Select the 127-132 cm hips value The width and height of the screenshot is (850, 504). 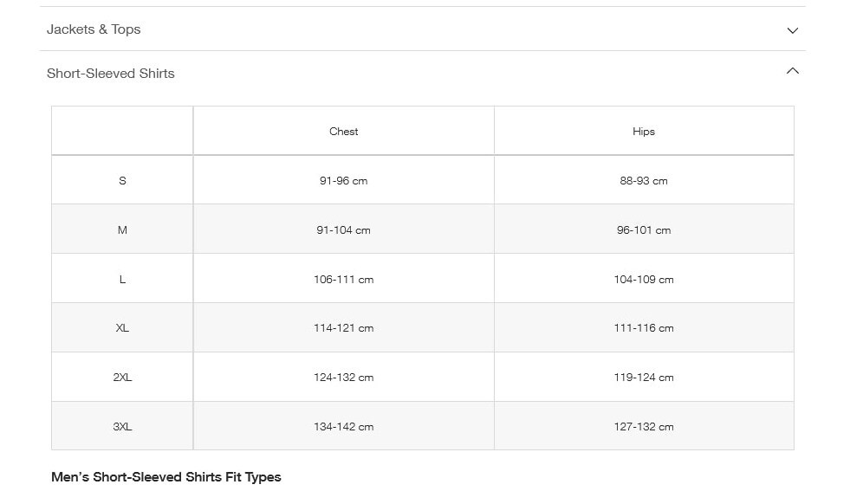[644, 427]
